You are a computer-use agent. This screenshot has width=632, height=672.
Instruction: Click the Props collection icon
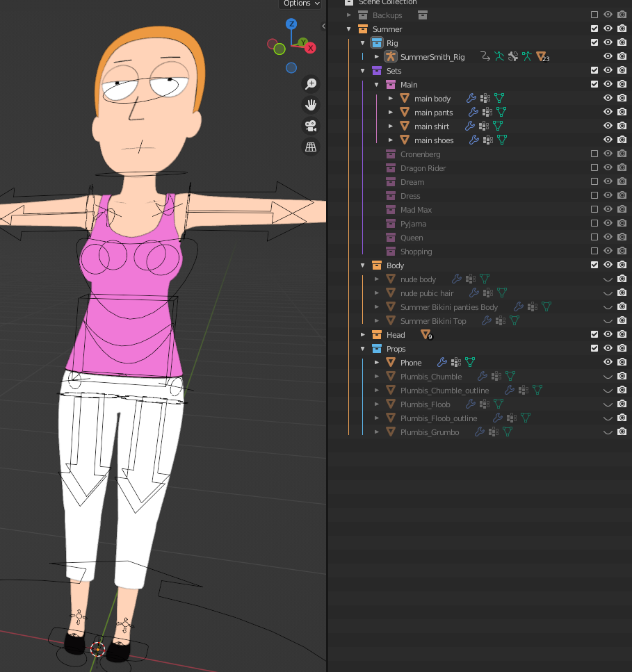(x=376, y=349)
